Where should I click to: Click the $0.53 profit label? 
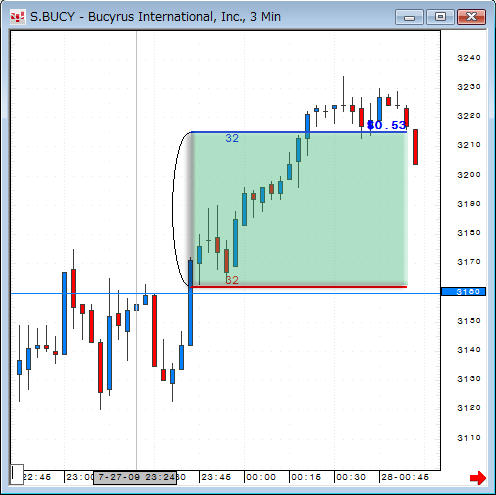[386, 125]
